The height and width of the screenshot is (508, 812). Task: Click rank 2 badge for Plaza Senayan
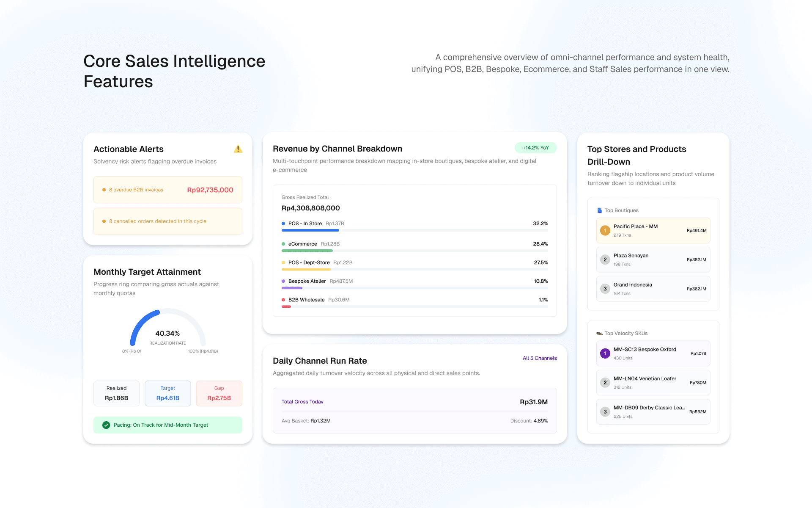[605, 260]
